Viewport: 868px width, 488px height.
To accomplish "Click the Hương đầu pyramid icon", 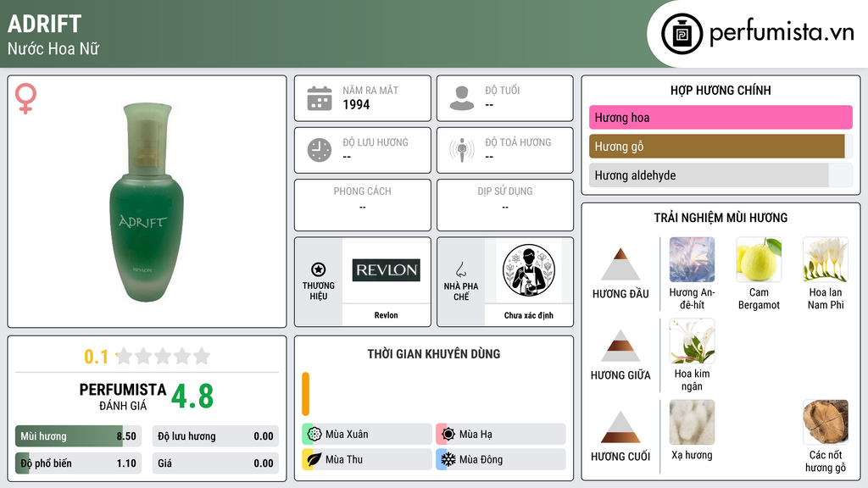I will (620, 264).
